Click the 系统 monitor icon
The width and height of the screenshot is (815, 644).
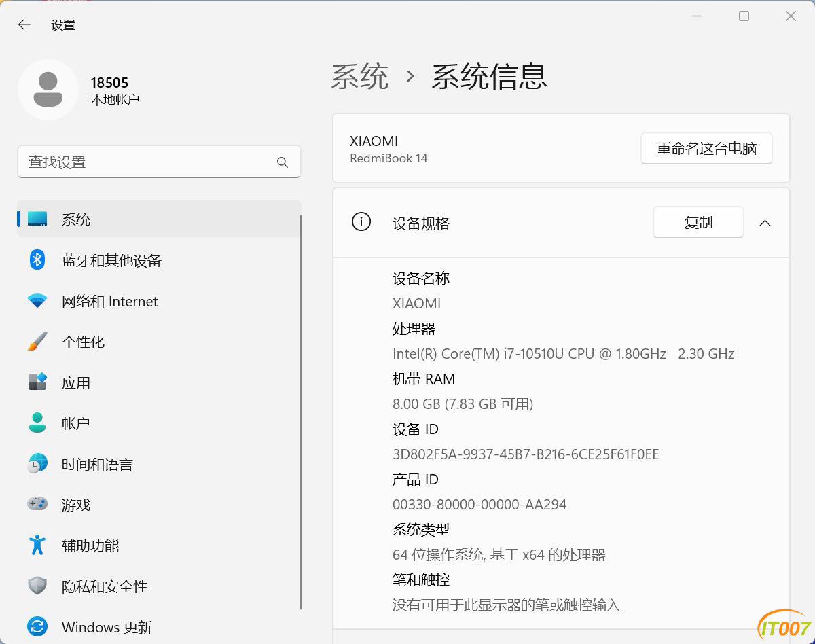[x=37, y=219]
